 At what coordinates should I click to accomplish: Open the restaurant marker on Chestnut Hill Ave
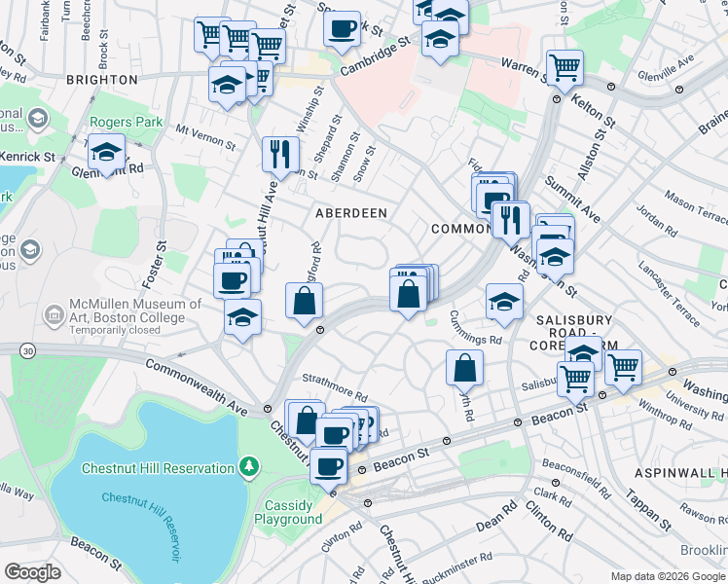[280, 158]
